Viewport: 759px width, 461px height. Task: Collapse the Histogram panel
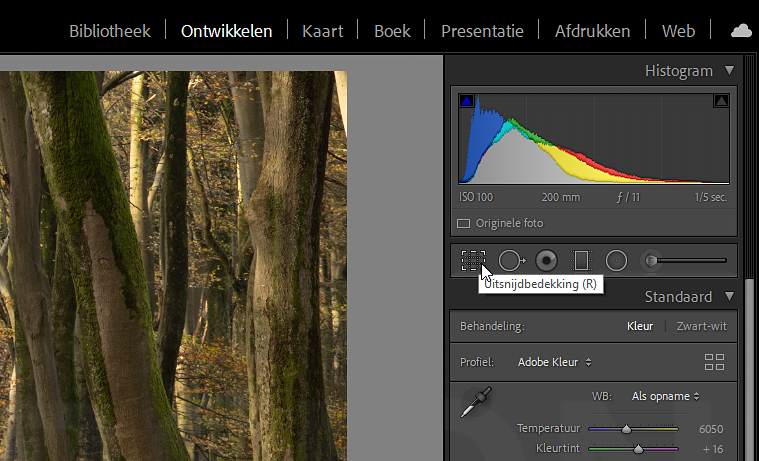(729, 71)
